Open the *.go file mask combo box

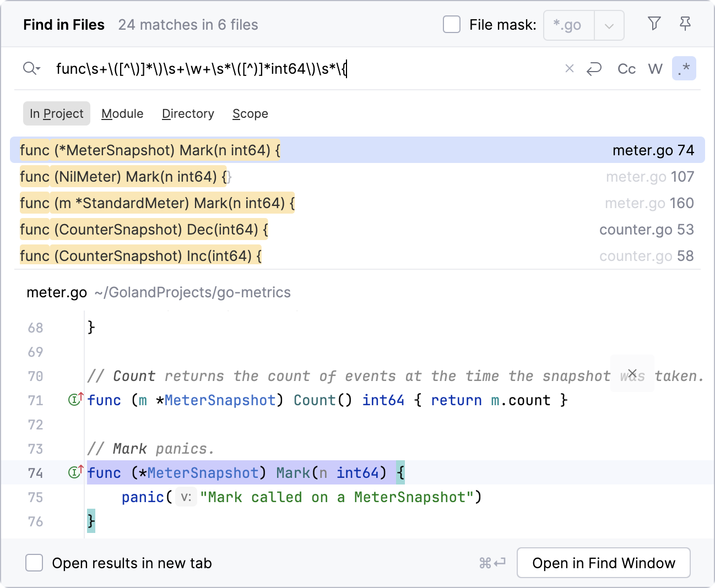tap(568, 25)
